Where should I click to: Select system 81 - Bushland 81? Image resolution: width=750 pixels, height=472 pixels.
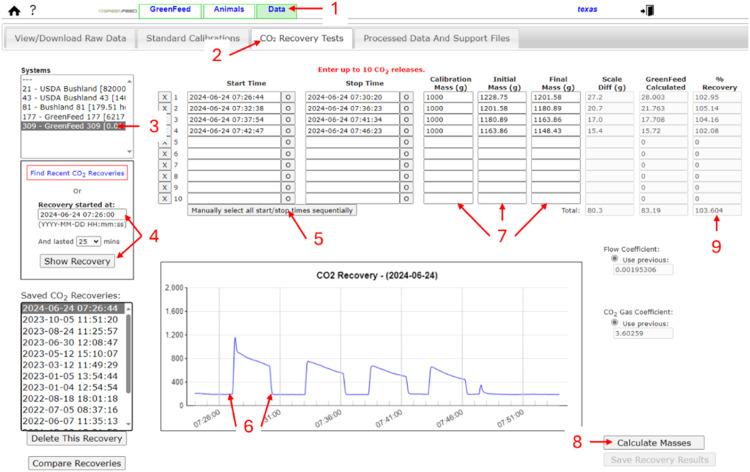tap(74, 107)
